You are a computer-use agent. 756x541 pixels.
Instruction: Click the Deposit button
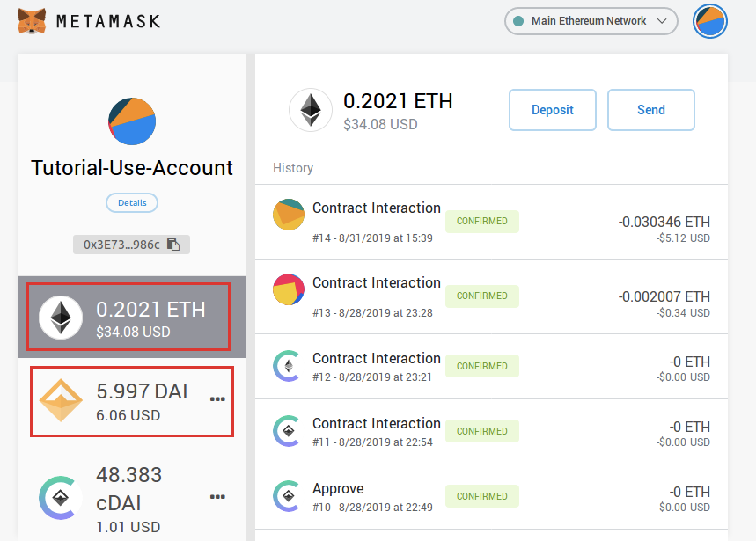[x=553, y=110]
